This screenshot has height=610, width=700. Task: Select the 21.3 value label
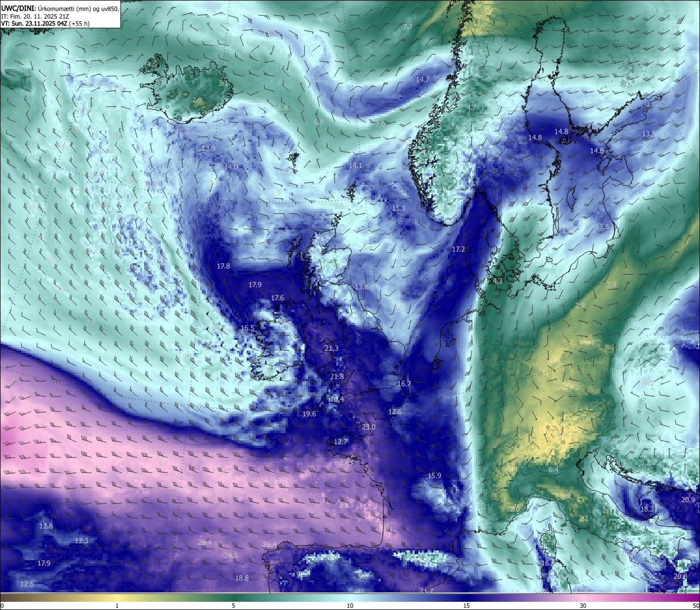(331, 348)
